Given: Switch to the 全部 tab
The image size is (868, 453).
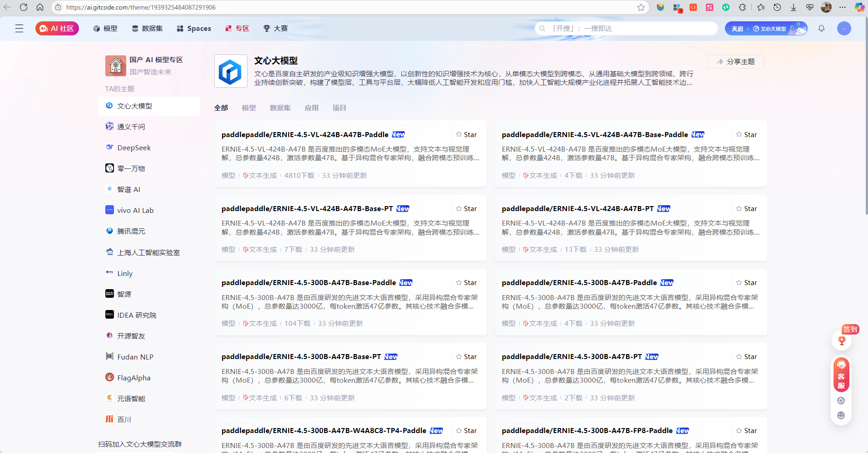Looking at the screenshot, I should coord(221,108).
